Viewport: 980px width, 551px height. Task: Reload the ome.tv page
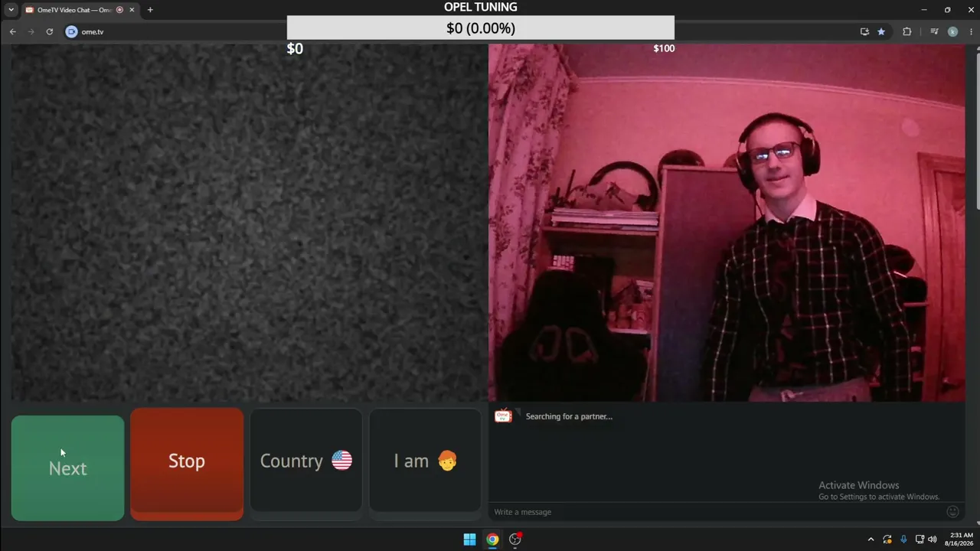50,31
